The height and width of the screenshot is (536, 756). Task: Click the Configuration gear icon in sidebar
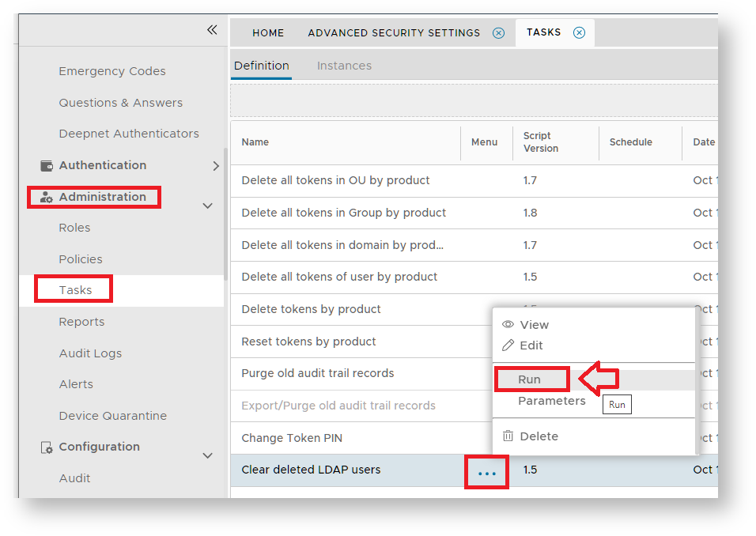coord(47,447)
